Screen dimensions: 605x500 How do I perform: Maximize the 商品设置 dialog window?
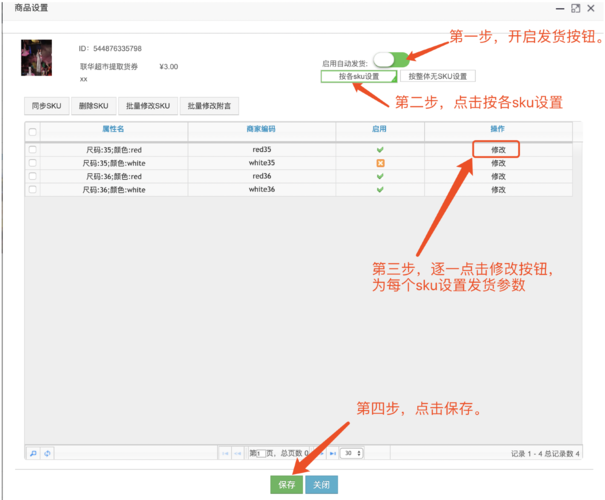(x=576, y=8)
